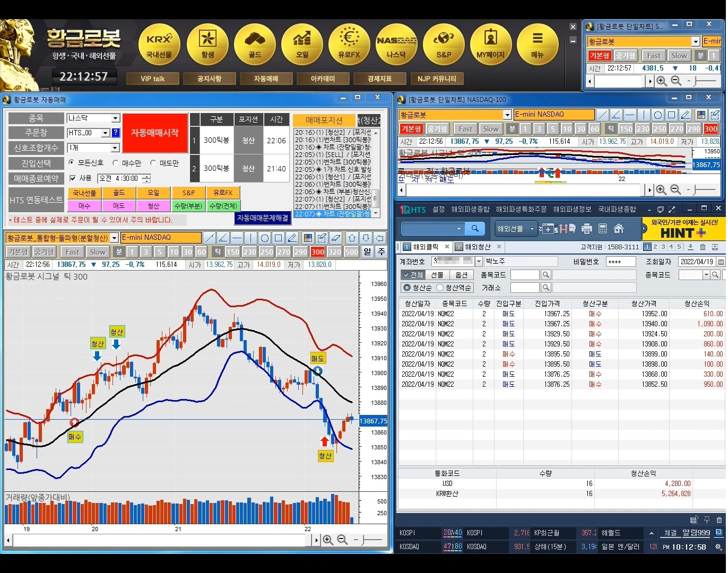This screenshot has width=728, height=573.
Task: Expand 신호조합개수 1개 dropdown
Action: (116, 148)
